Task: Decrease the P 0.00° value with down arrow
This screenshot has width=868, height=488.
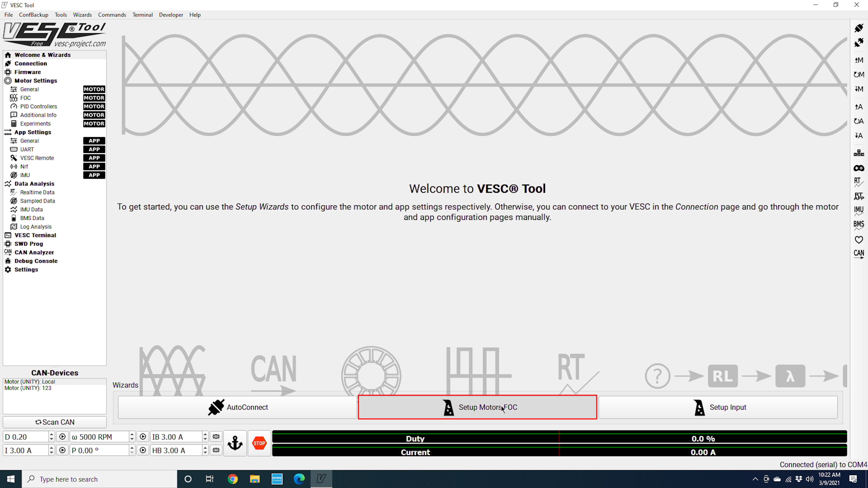Action: point(132,453)
